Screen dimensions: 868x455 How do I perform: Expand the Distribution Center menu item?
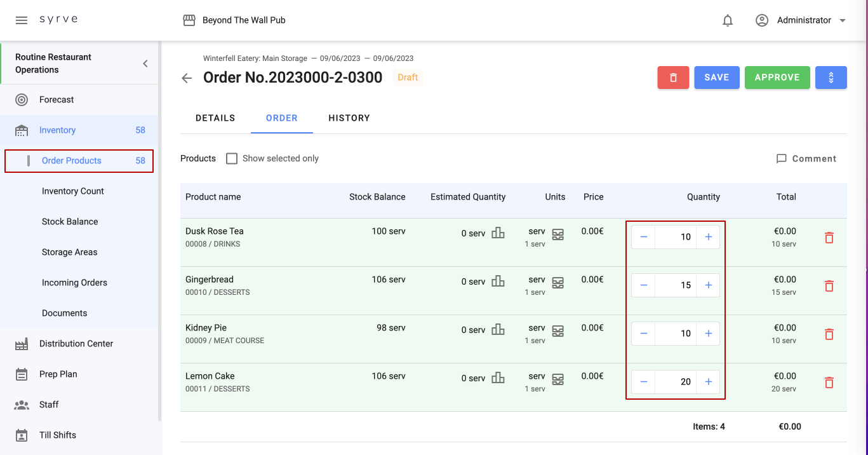76,344
